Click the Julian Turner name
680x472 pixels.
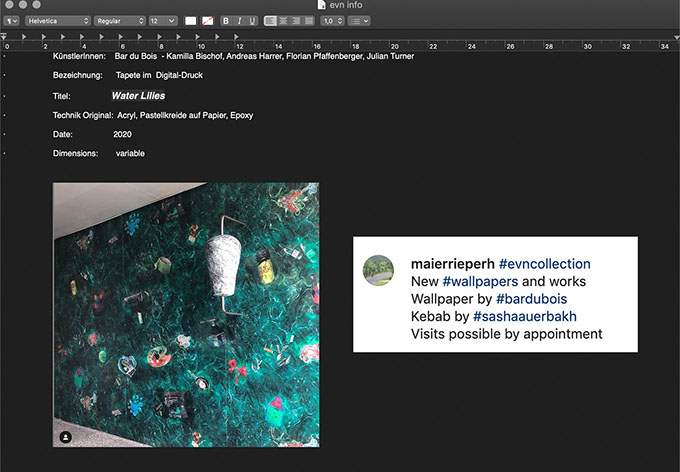pos(390,56)
